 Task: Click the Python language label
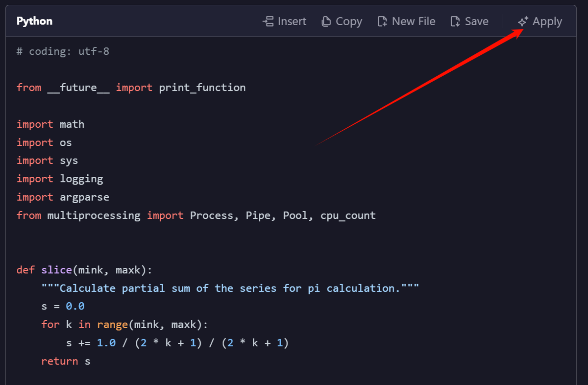[34, 21]
